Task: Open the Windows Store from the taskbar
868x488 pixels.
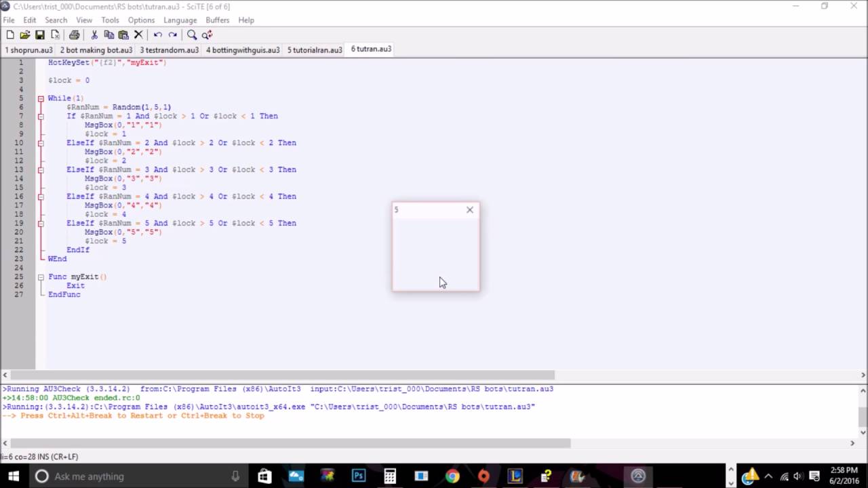Action: pos(264,476)
